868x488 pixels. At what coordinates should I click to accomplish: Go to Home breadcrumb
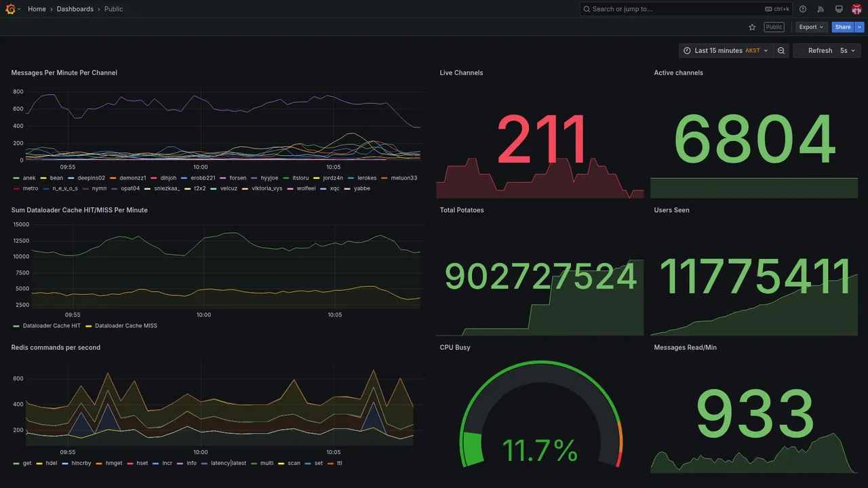point(37,9)
